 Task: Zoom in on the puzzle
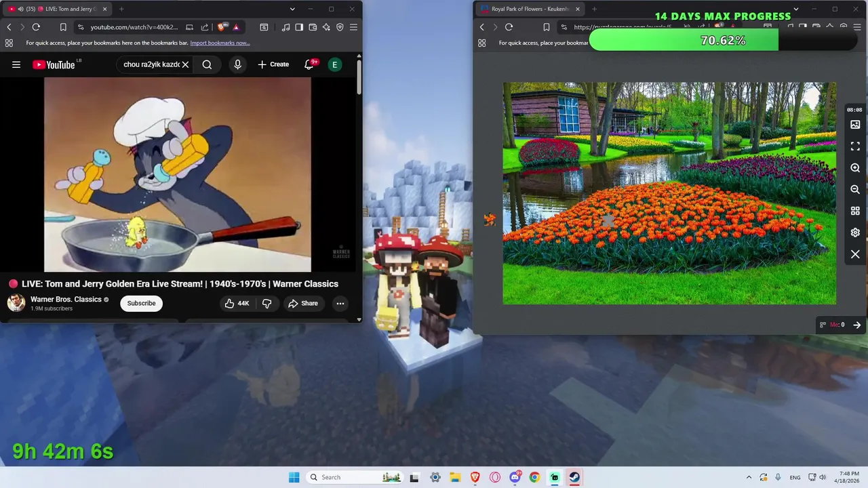click(855, 168)
